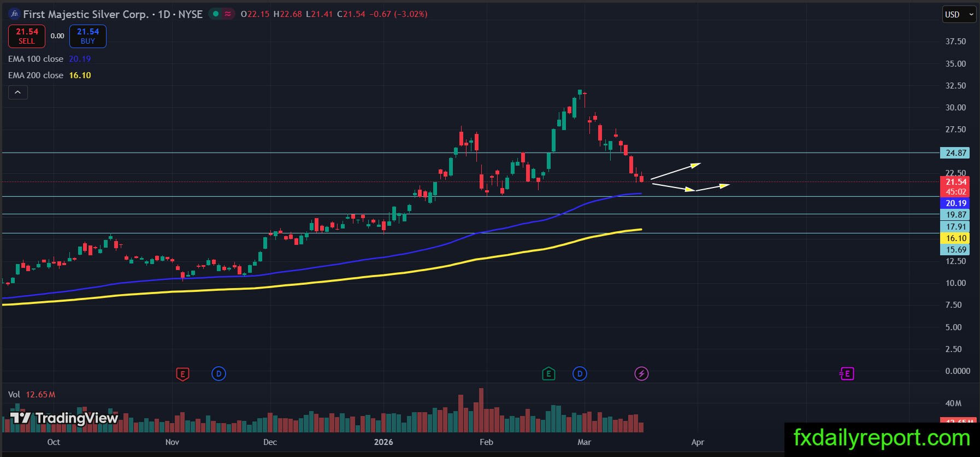Screen dimensions: 980x457
Task: Click the 40M volume axis label
Action: (x=953, y=403)
